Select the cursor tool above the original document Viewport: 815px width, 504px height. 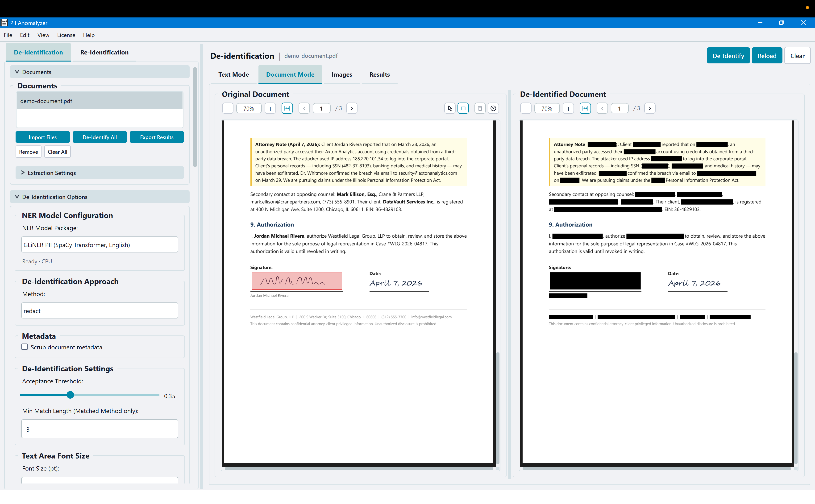click(449, 108)
